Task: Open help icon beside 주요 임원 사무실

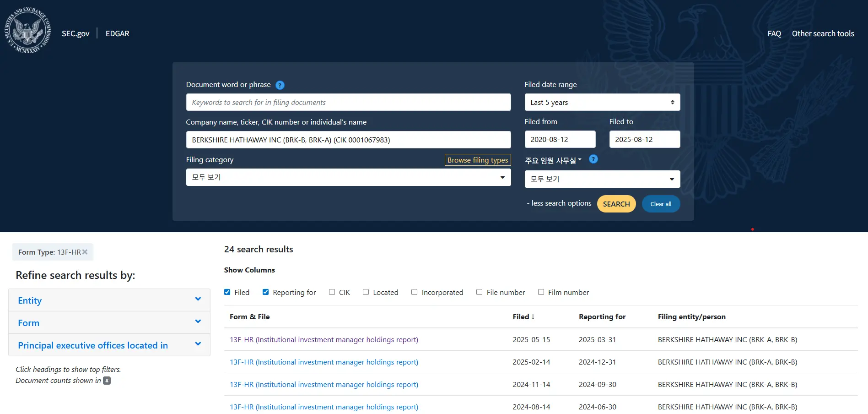Action: point(593,159)
